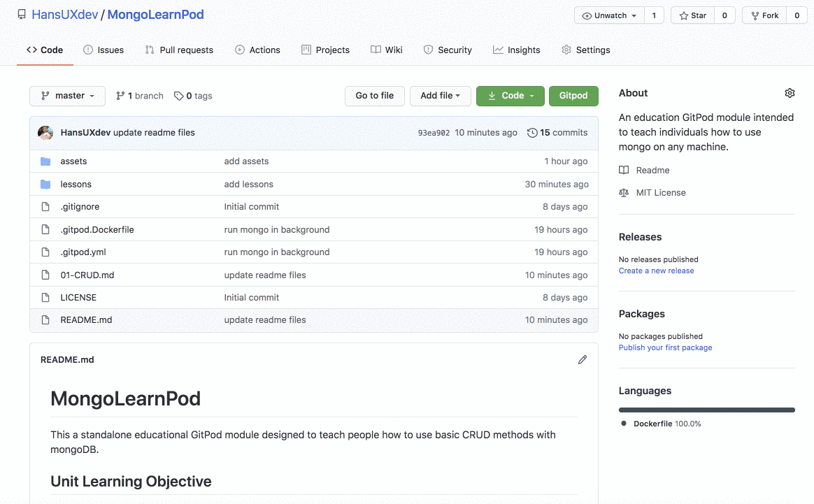Open the Pull requests tab
This screenshot has width=814, height=504.
click(x=179, y=50)
